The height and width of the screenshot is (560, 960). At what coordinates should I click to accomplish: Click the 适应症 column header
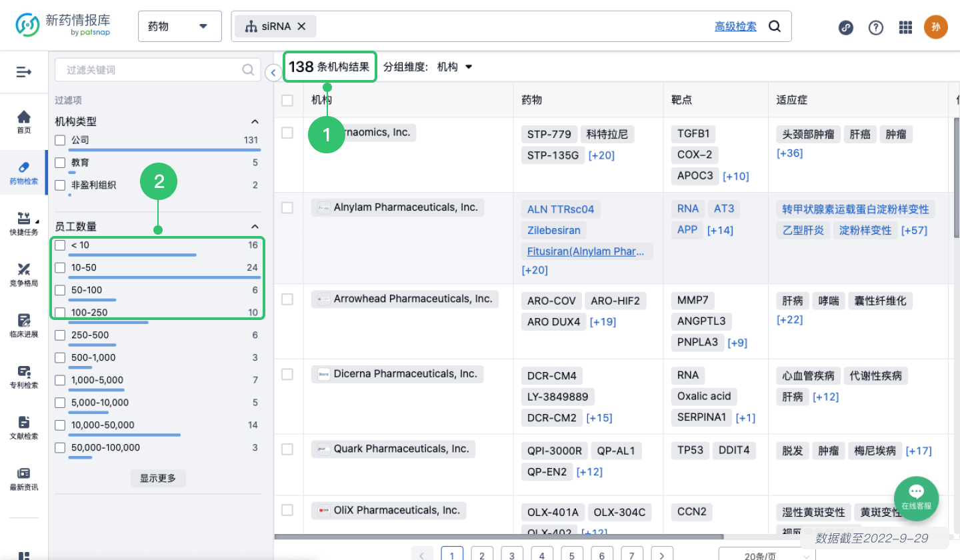coord(791,100)
